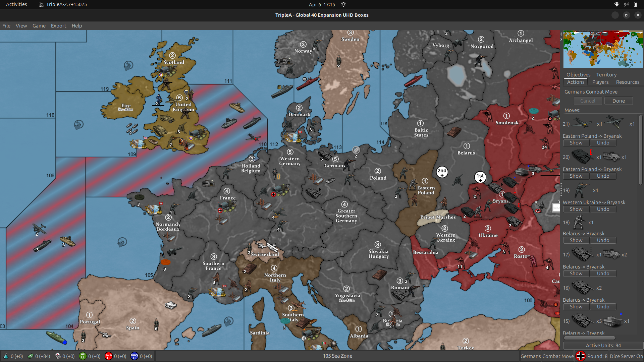Select the green Air LL resource icon

[83, 356]
